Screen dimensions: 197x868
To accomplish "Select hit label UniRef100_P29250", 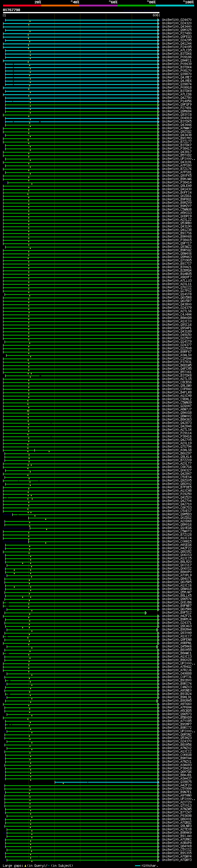I will (177, 494).
